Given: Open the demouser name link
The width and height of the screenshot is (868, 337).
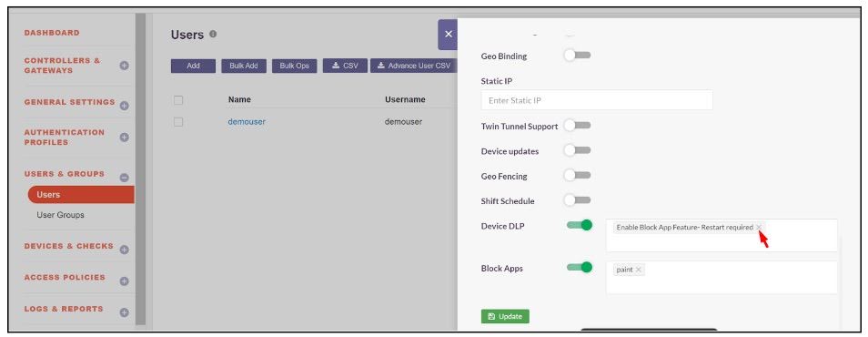Looking at the screenshot, I should coord(247,121).
